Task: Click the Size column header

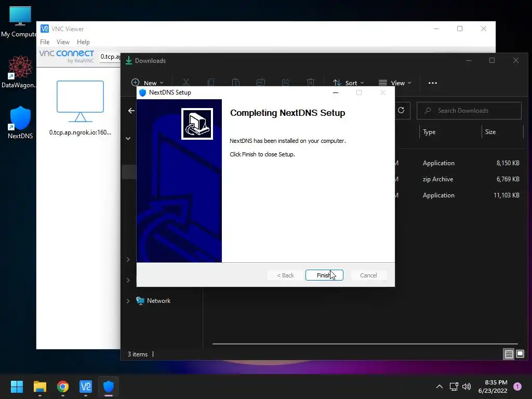Action: (490, 132)
